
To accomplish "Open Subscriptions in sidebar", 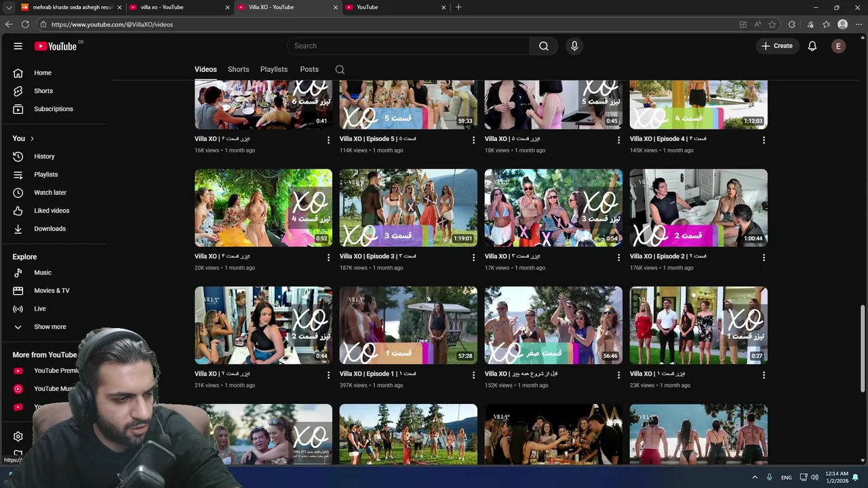I will click(x=54, y=109).
